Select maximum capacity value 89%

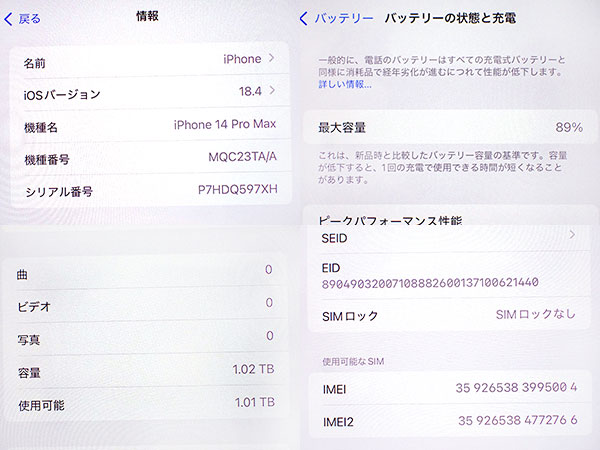point(569,127)
